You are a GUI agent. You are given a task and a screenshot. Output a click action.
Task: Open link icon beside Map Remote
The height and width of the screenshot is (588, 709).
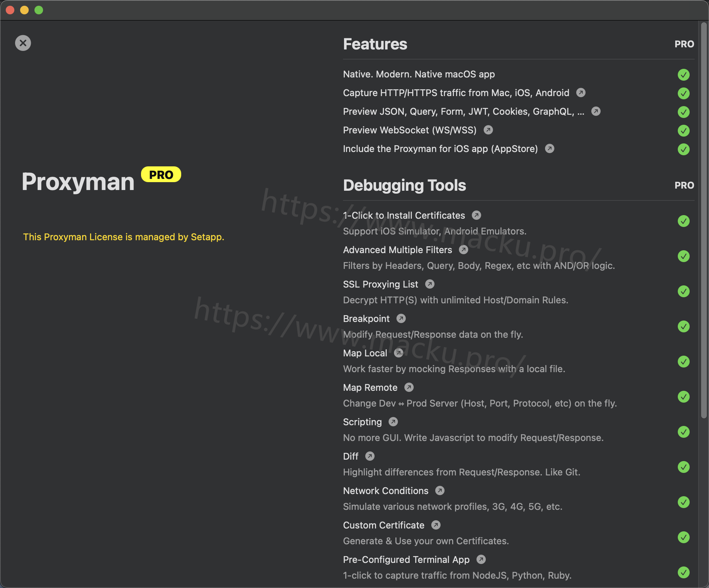[x=409, y=388]
